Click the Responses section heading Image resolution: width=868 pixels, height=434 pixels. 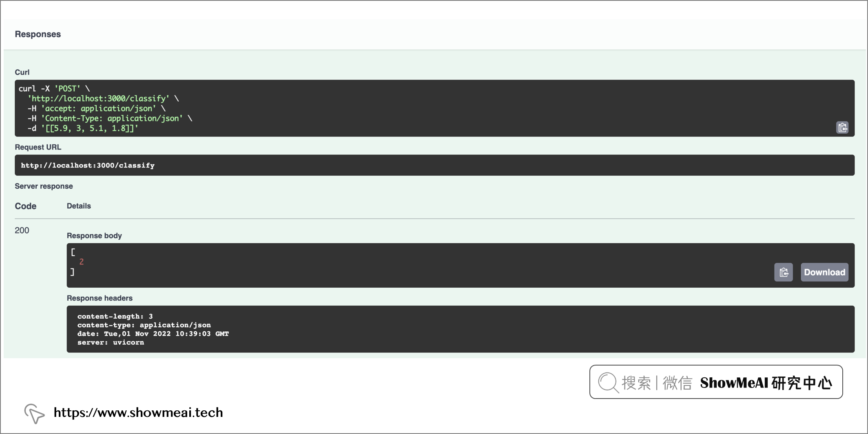coord(38,34)
